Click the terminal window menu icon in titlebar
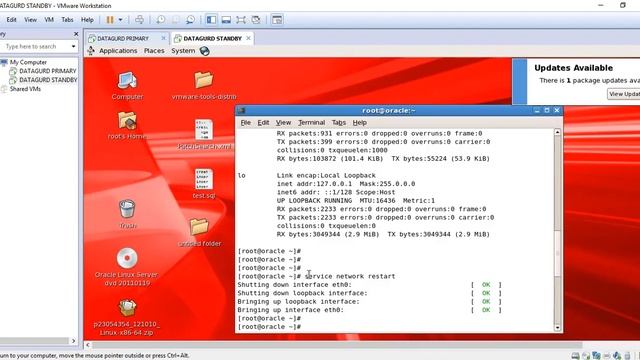640x360 pixels. pyautogui.click(x=241, y=110)
